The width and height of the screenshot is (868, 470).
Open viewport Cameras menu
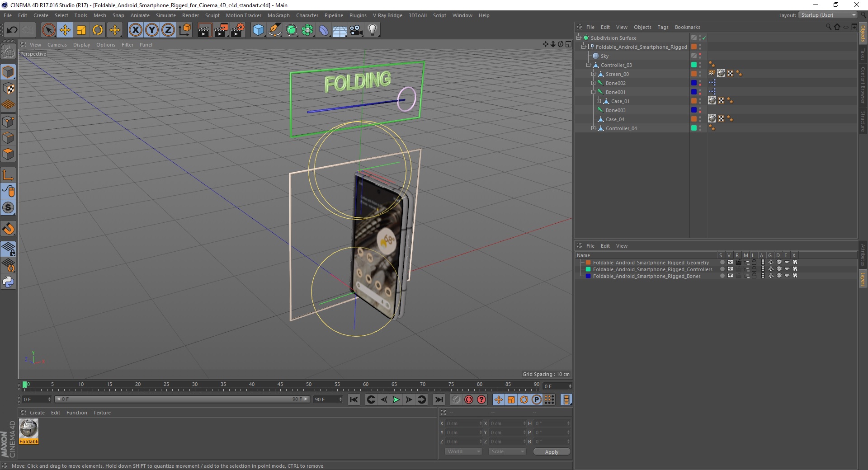(x=57, y=45)
